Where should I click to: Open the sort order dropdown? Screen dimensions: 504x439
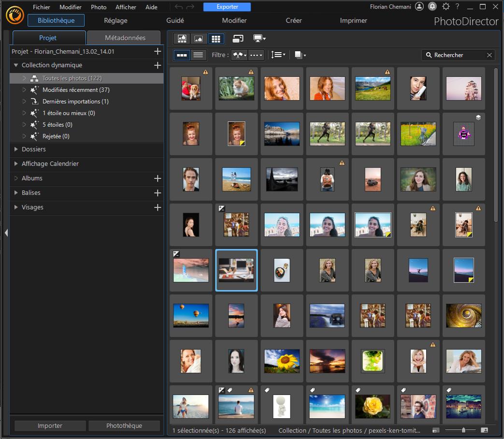[x=278, y=55]
